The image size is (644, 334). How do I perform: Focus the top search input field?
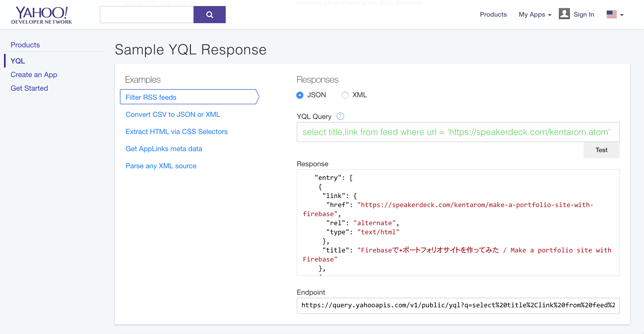[147, 15]
